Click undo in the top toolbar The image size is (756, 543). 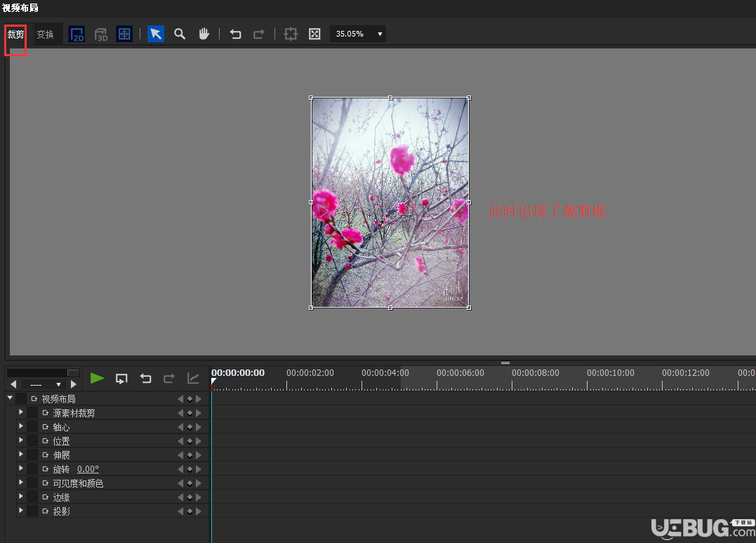[x=235, y=34]
